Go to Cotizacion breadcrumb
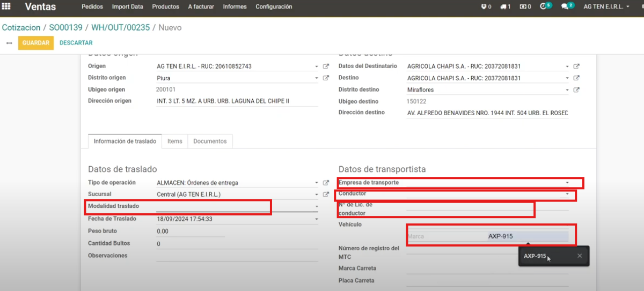Viewport: 644px width, 291px height. click(x=21, y=27)
